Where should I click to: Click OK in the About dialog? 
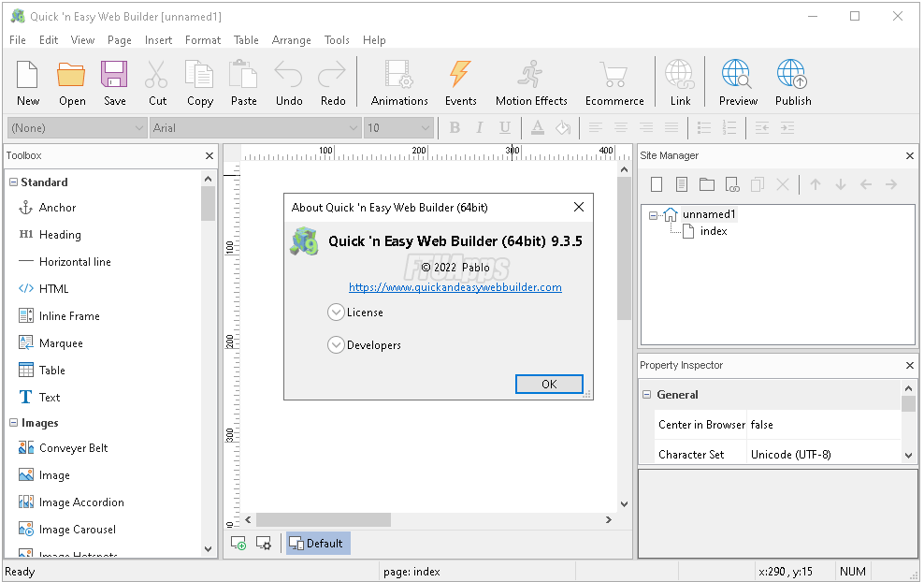point(549,384)
